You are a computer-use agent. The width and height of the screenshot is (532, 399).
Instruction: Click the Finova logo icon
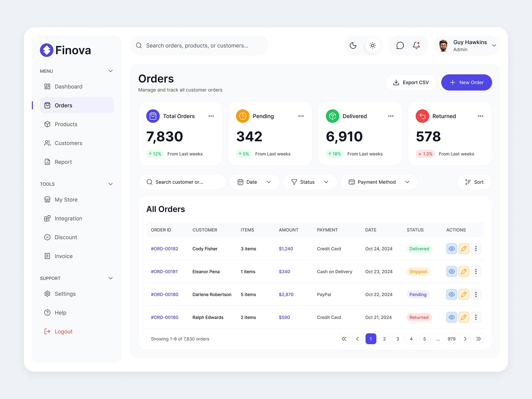(x=47, y=50)
